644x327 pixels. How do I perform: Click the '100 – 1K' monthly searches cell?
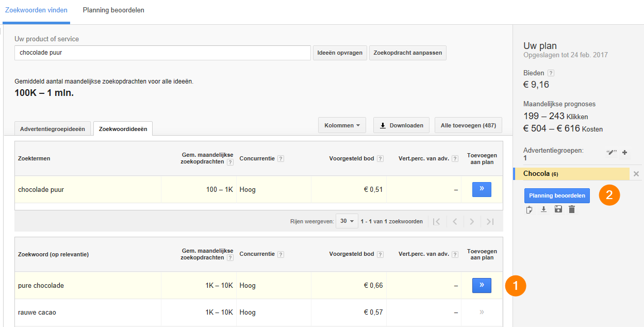[x=220, y=189]
